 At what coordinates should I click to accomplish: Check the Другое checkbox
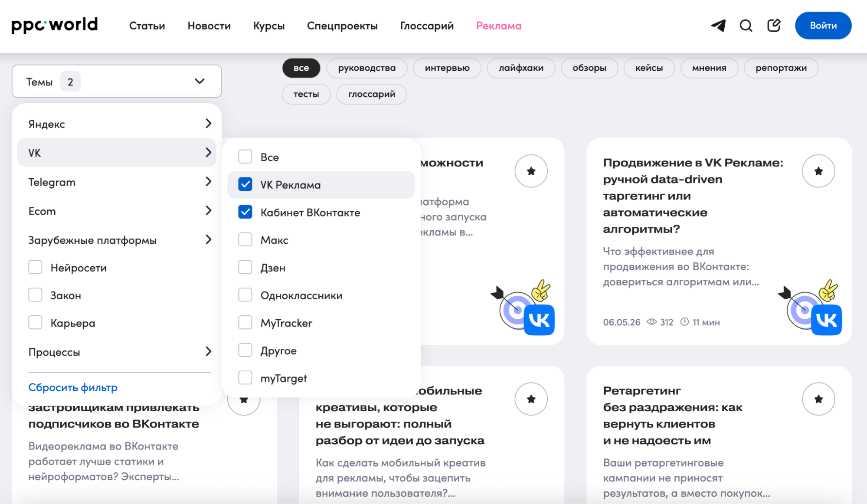[245, 350]
